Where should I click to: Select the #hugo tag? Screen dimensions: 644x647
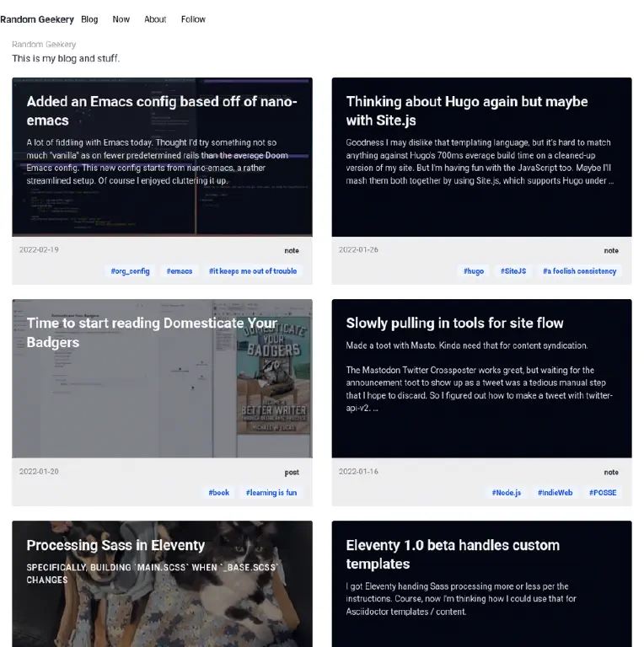pyautogui.click(x=474, y=271)
